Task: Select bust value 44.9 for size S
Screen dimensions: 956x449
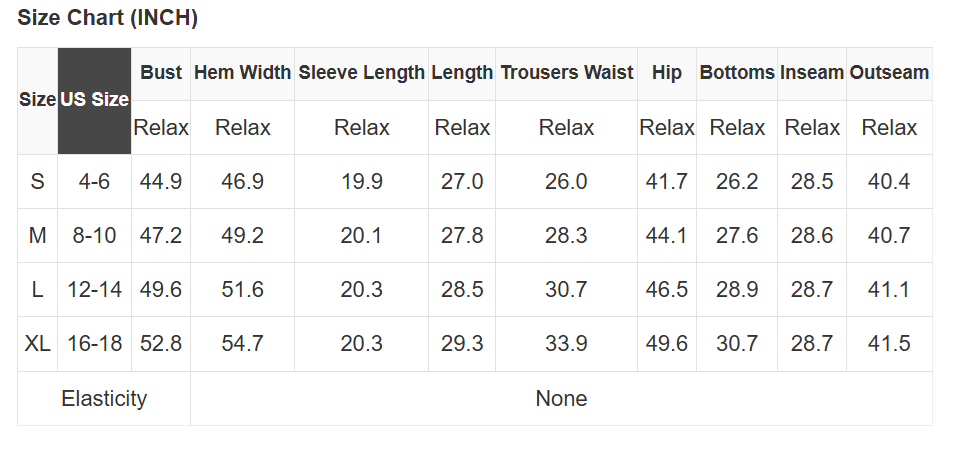Action: 161,182
